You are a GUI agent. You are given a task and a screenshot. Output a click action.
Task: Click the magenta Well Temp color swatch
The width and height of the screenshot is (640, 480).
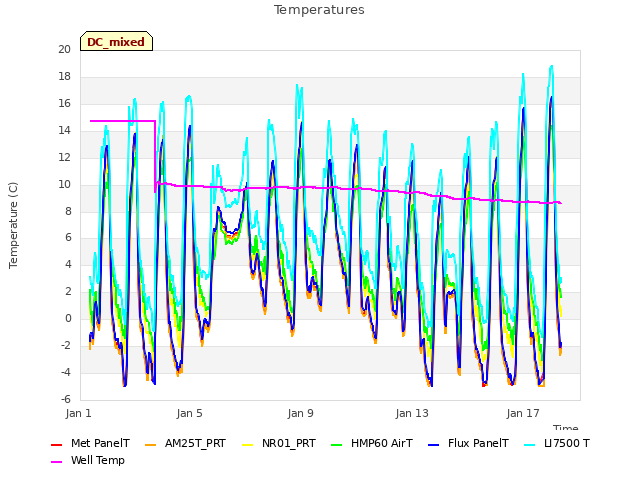56,462
